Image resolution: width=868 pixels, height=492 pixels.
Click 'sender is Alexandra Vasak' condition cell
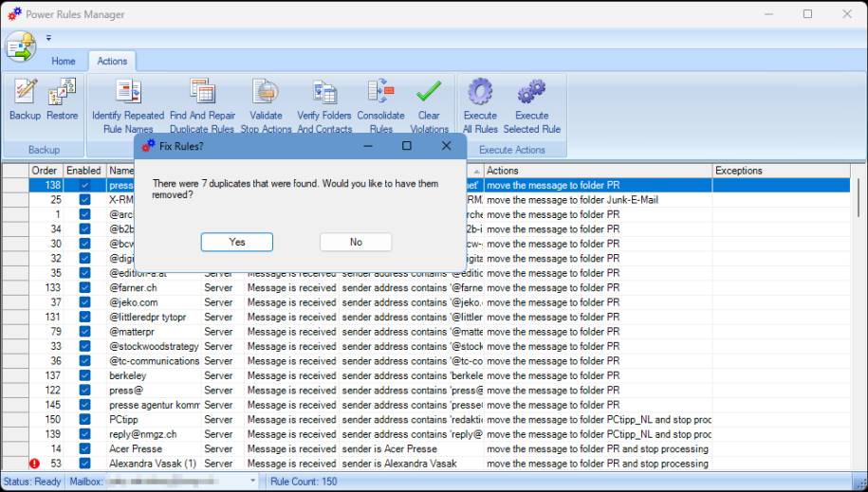[x=411, y=464]
